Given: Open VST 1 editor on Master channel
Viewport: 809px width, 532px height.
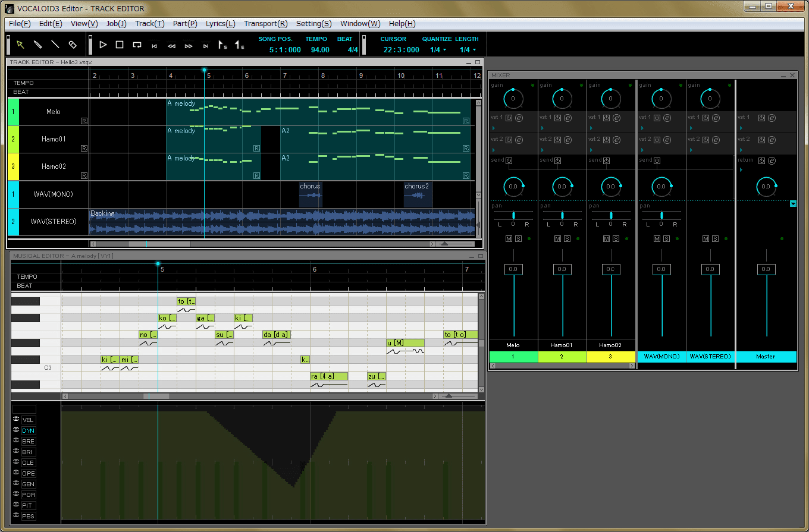Looking at the screenshot, I should click(x=772, y=118).
